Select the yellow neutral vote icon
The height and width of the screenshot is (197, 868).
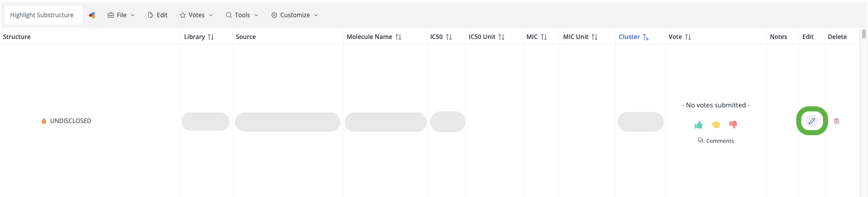(716, 125)
